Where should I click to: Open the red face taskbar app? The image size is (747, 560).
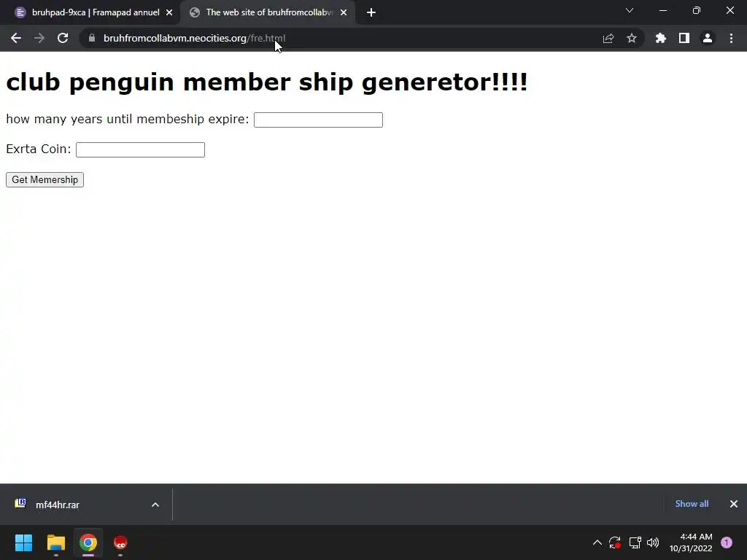point(120,542)
